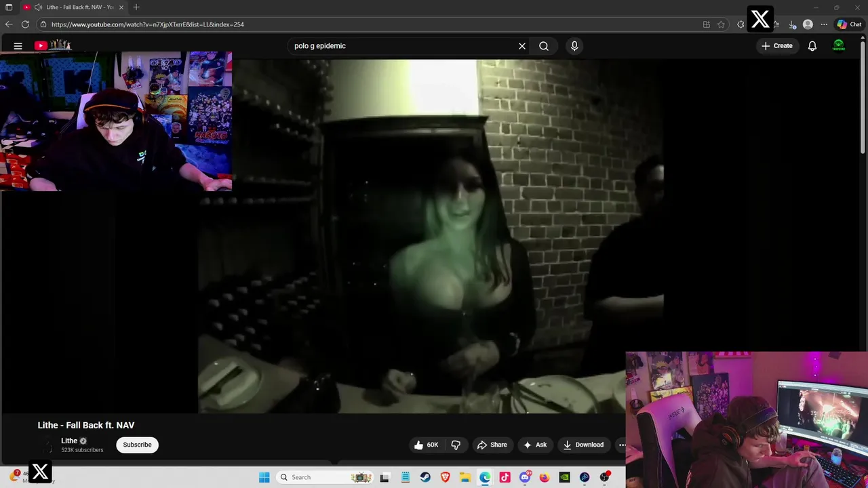The height and width of the screenshot is (488, 868).
Task: Launch Brave browser from the taskbar
Action: coord(445,477)
